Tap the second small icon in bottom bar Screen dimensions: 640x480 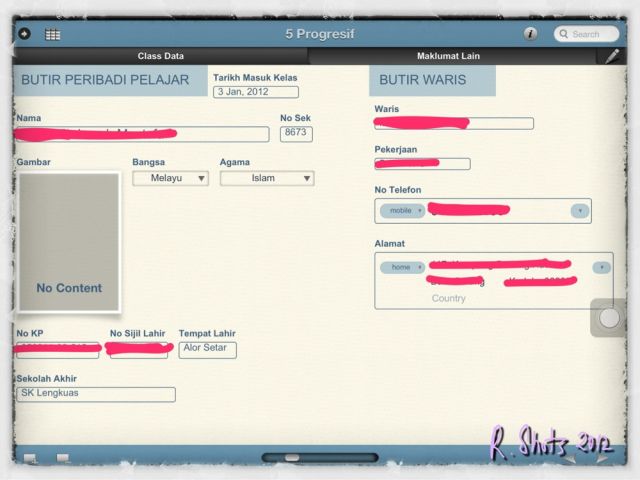coord(63,459)
